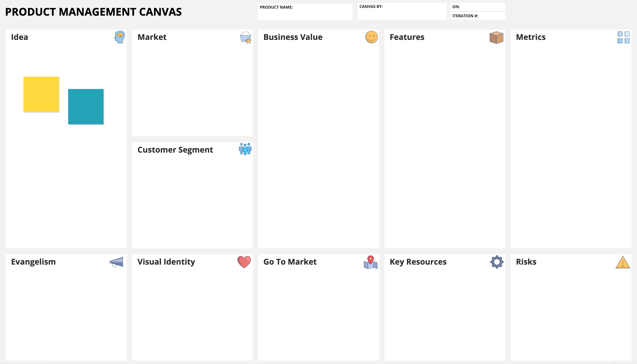Click the Go To Market heading text
Viewport: 637px width, 364px height.
tap(290, 262)
